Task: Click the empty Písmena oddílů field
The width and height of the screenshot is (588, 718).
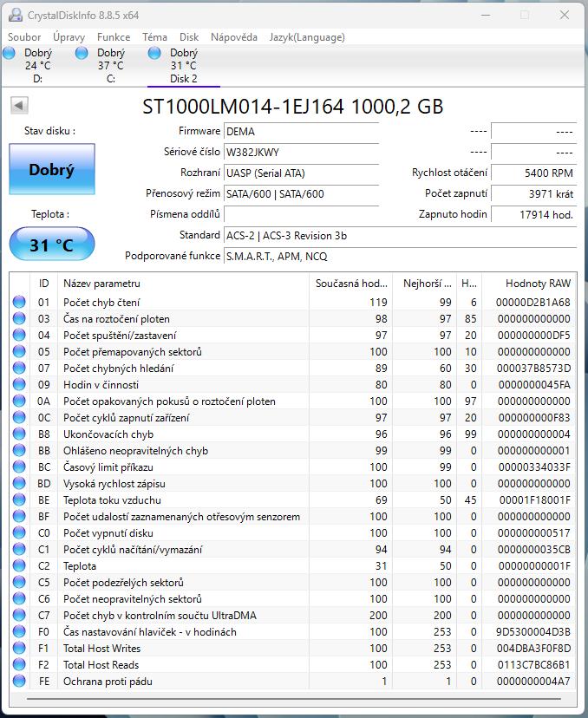Action: (x=301, y=214)
